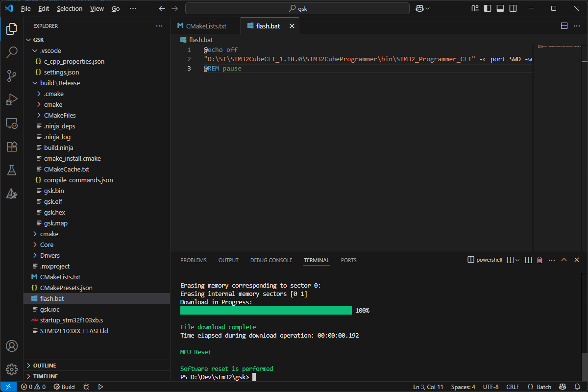The image size is (588, 392).
Task: Switch to the PORTS panel tab
Action: tap(349, 260)
